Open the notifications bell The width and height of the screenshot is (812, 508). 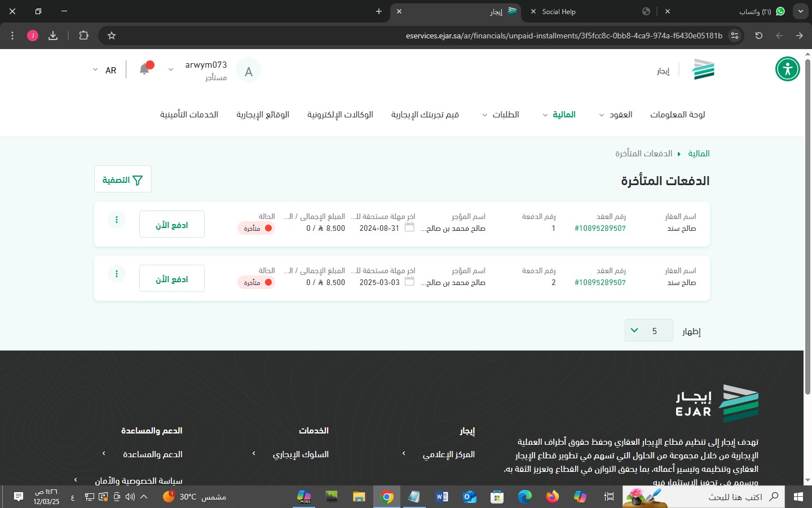click(x=145, y=69)
